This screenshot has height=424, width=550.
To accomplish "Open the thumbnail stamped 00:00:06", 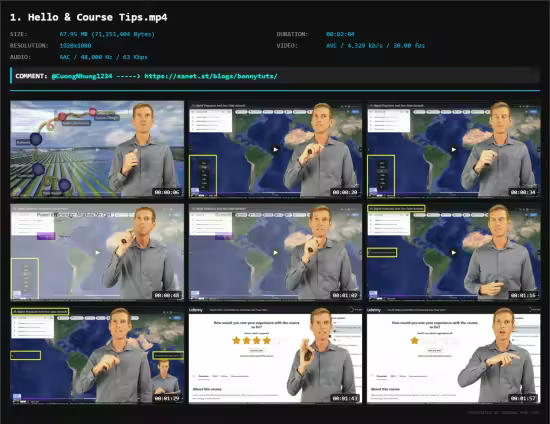I will (x=97, y=149).
